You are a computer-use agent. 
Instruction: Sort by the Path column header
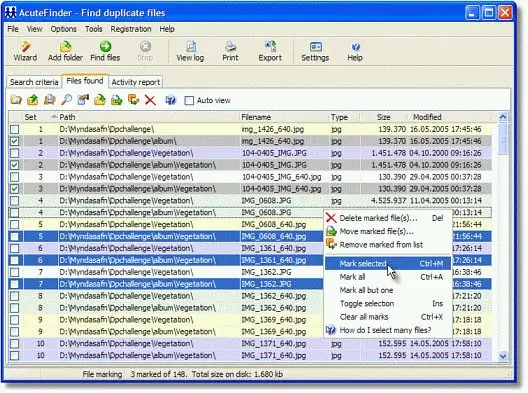pos(148,117)
